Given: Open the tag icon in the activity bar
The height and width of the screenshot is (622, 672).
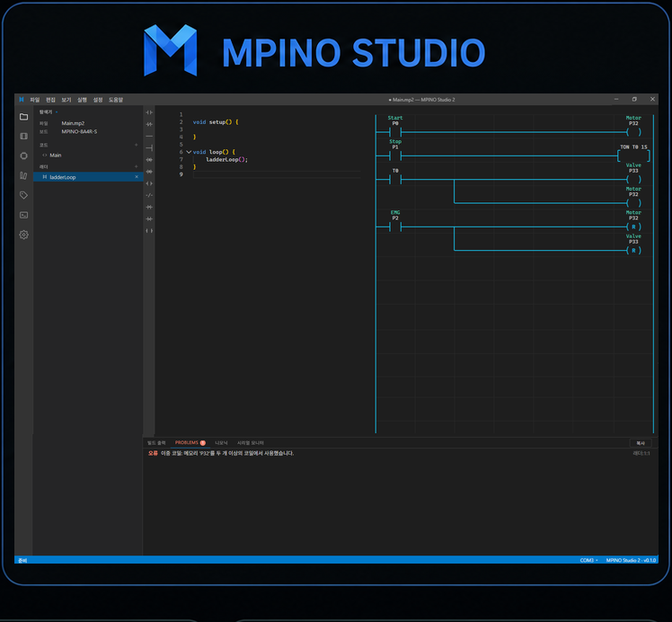Looking at the screenshot, I should 24,195.
